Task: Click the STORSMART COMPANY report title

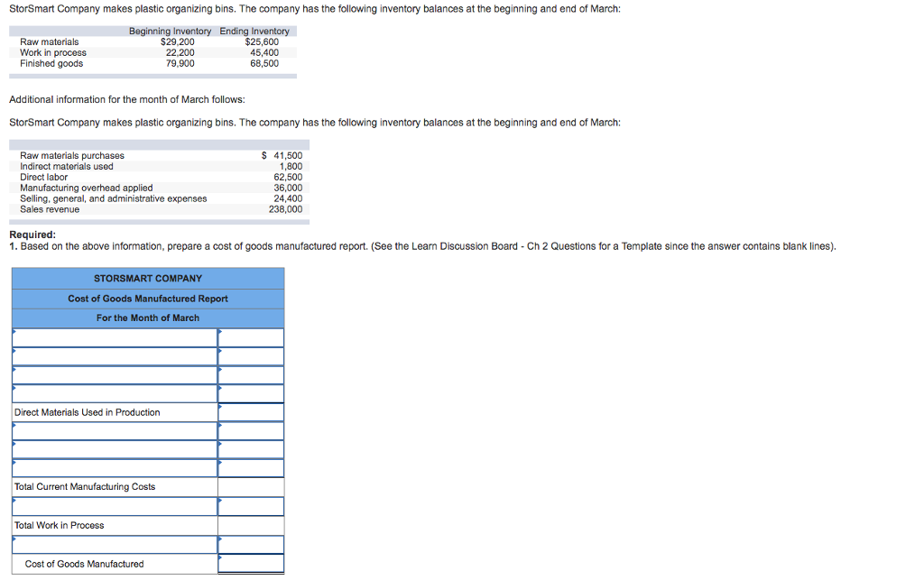Action: click(x=148, y=279)
